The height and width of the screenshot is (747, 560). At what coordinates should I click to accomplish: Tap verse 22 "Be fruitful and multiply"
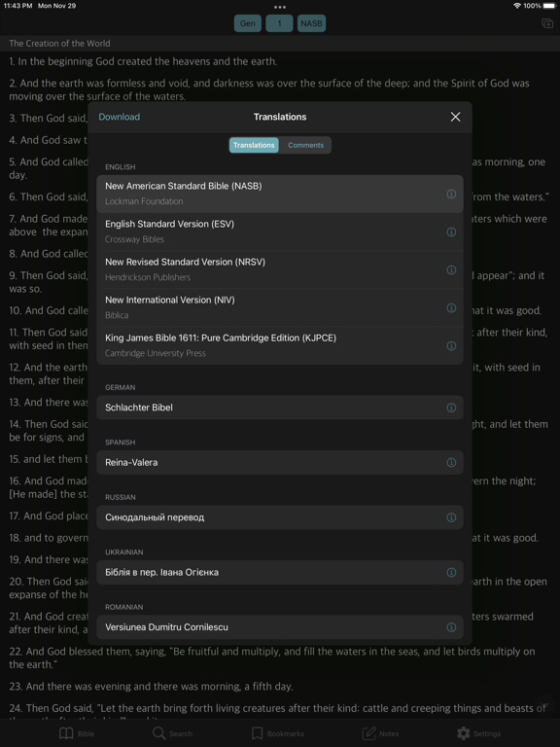click(272, 658)
